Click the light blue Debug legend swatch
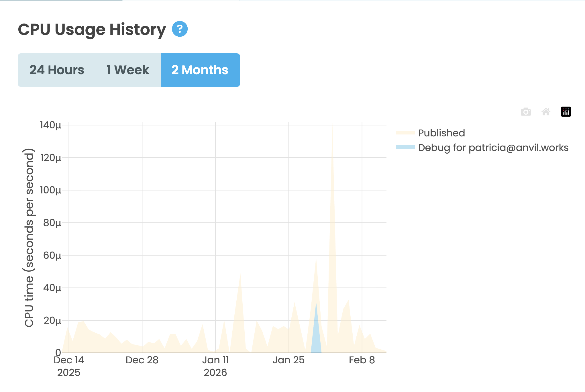Image resolution: width=585 pixels, height=392 pixels. pyautogui.click(x=405, y=147)
